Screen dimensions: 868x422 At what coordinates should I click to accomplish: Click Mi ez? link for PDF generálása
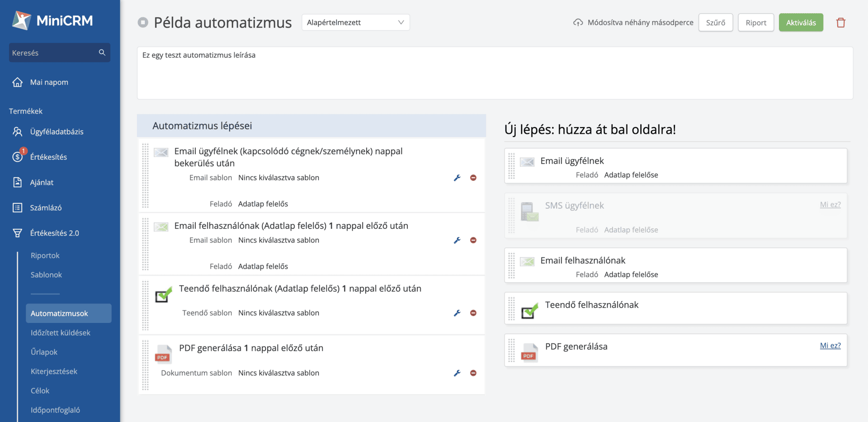coord(830,346)
